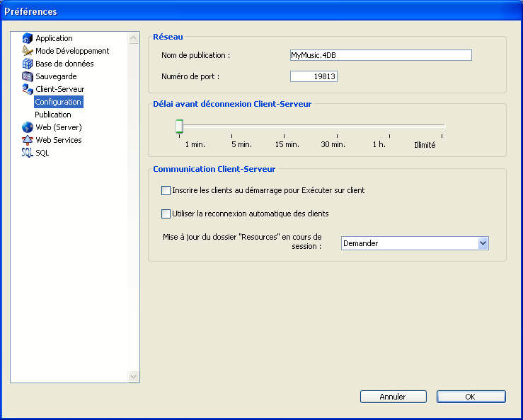Click the Web Services icon

click(x=28, y=140)
